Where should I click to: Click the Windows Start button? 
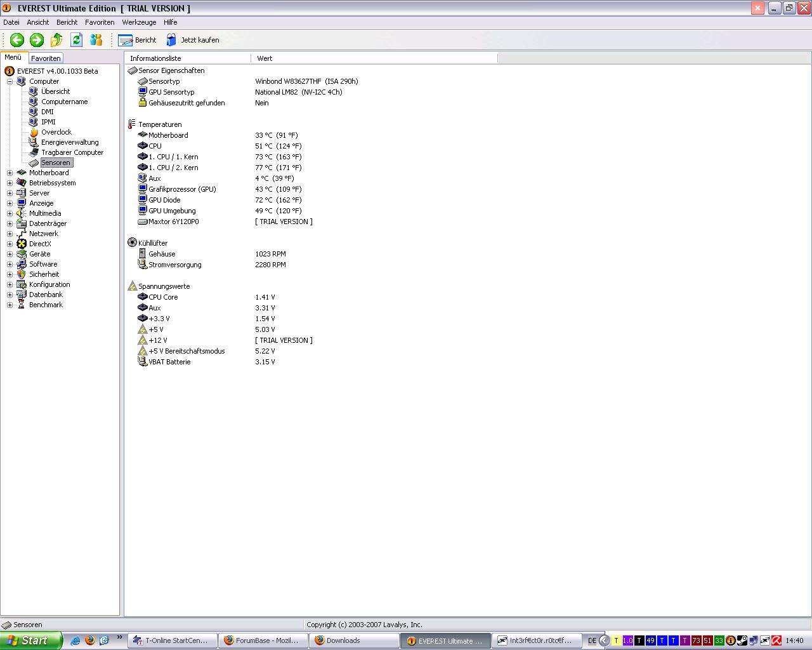click(31, 640)
